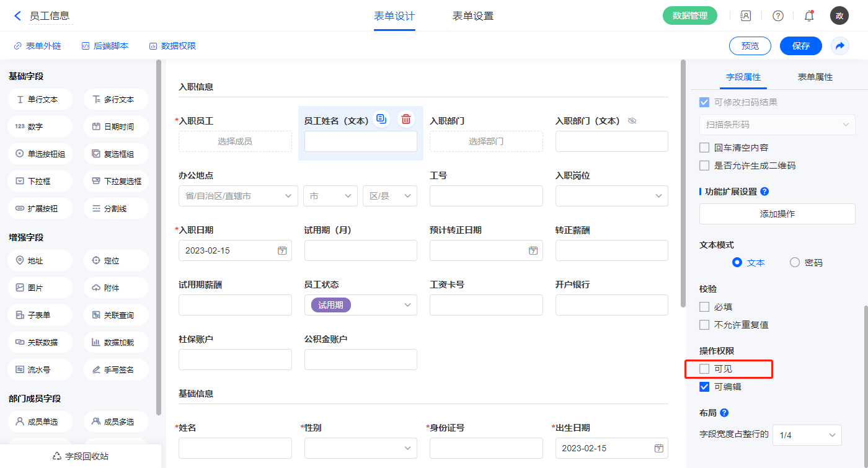Click the 工号 input field
Image resolution: width=868 pixels, height=468 pixels.
pyautogui.click(x=486, y=196)
